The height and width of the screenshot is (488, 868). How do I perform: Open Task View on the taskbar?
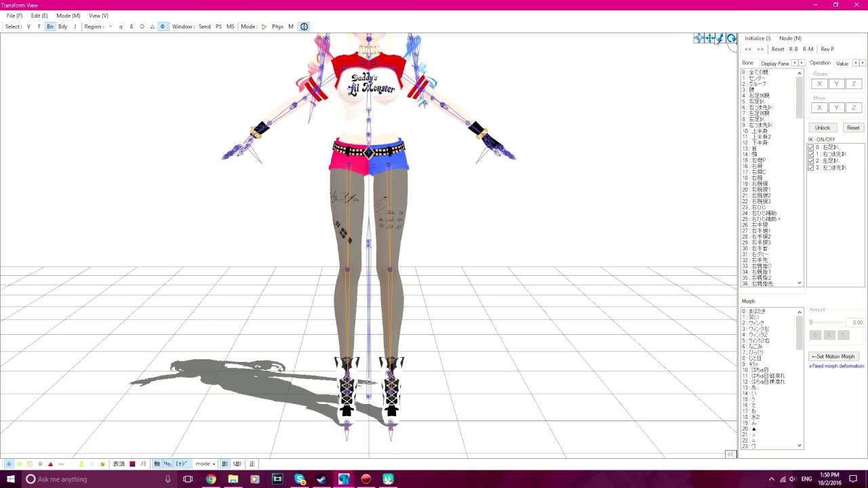tap(188, 479)
